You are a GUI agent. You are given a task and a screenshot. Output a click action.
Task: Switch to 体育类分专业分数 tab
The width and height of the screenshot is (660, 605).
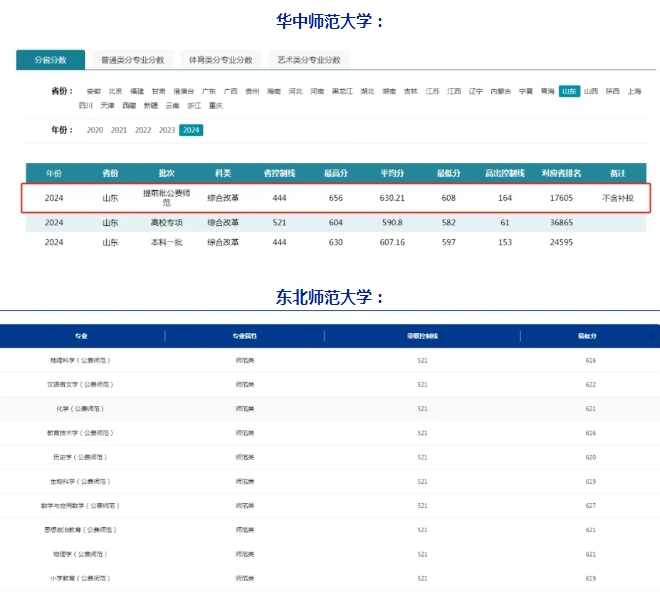click(221, 60)
